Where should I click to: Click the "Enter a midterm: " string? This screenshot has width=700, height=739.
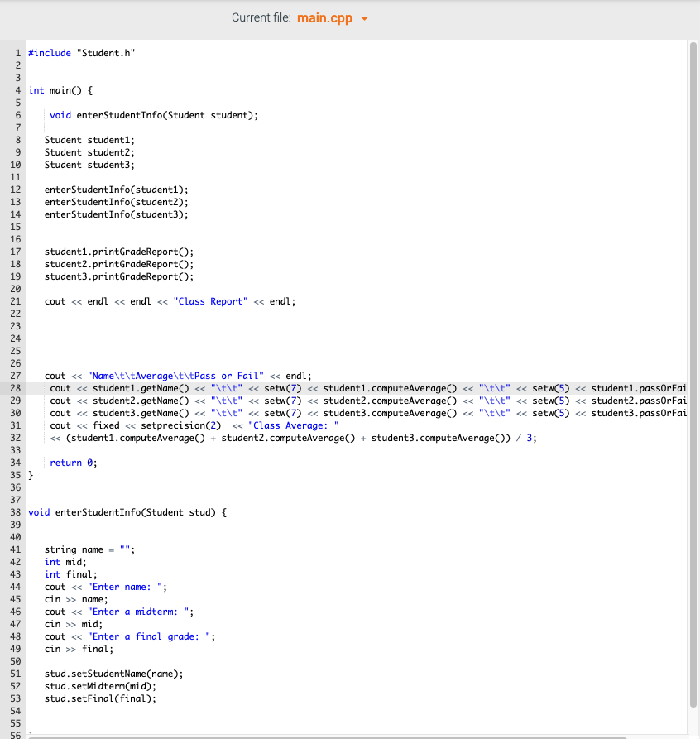tap(138, 612)
